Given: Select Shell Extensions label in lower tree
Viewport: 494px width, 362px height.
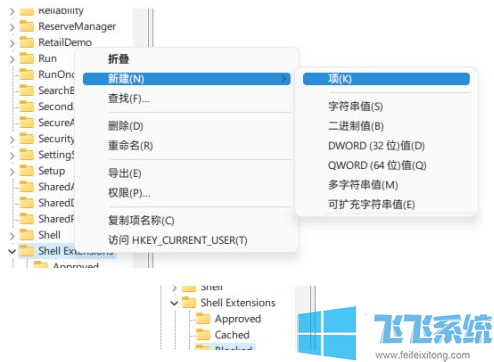Looking at the screenshot, I should tap(238, 303).
